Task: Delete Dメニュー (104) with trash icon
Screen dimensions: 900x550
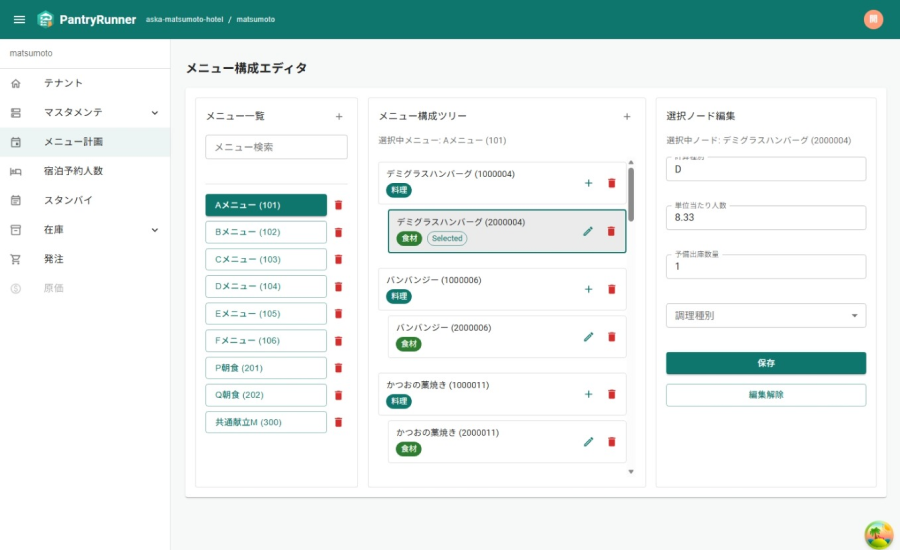Action: click(339, 286)
